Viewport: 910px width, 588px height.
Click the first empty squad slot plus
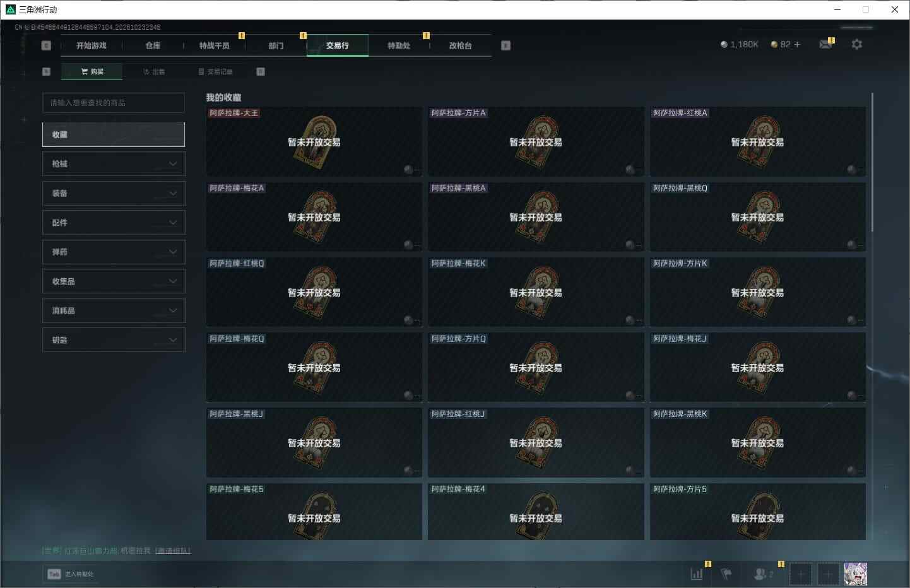click(801, 574)
